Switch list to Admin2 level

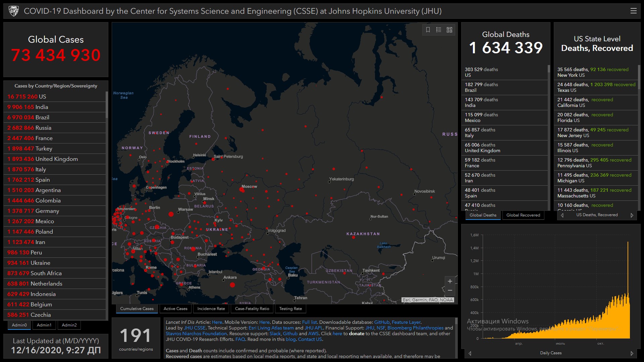[69, 325]
